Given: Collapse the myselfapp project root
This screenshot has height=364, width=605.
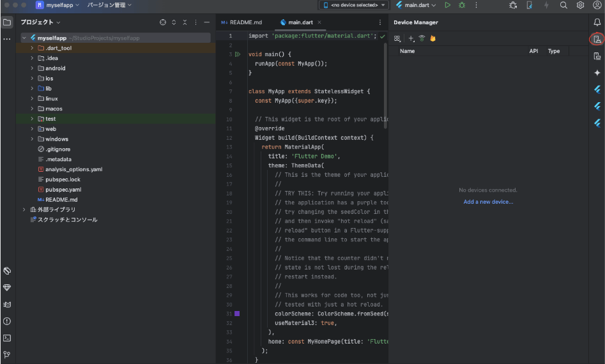Looking at the screenshot, I should coord(24,38).
